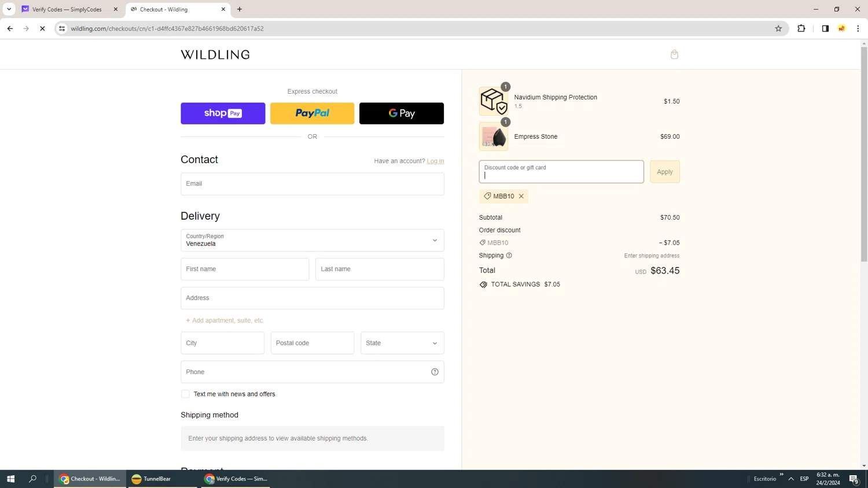Stop the page loading with the X icon

coord(42,28)
